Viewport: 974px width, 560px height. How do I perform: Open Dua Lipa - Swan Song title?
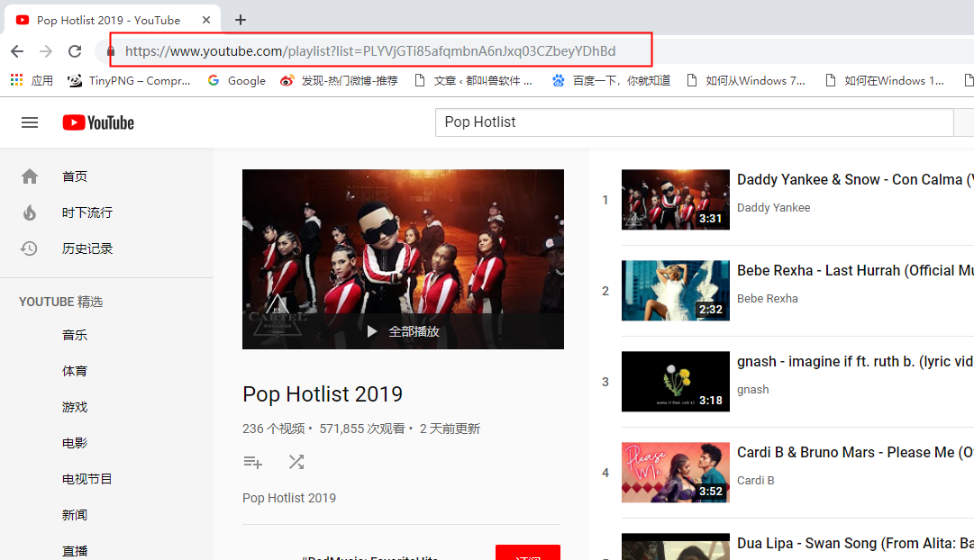pos(855,543)
